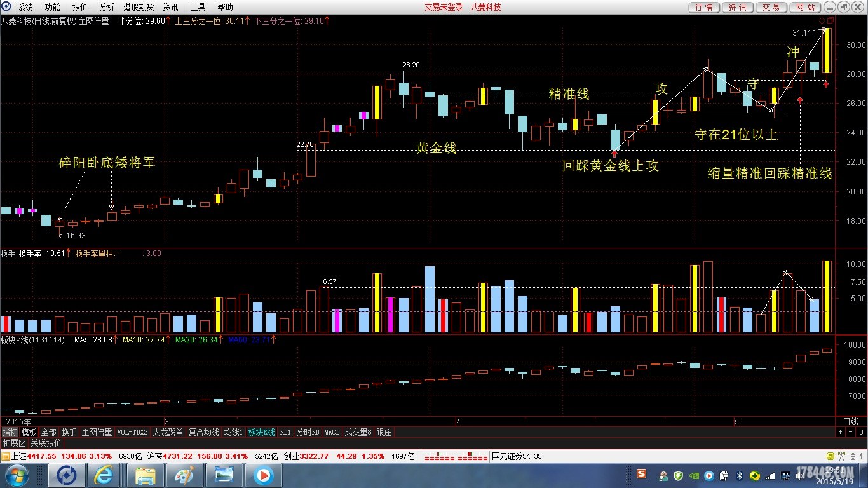Open the 功能 menu

click(x=53, y=7)
